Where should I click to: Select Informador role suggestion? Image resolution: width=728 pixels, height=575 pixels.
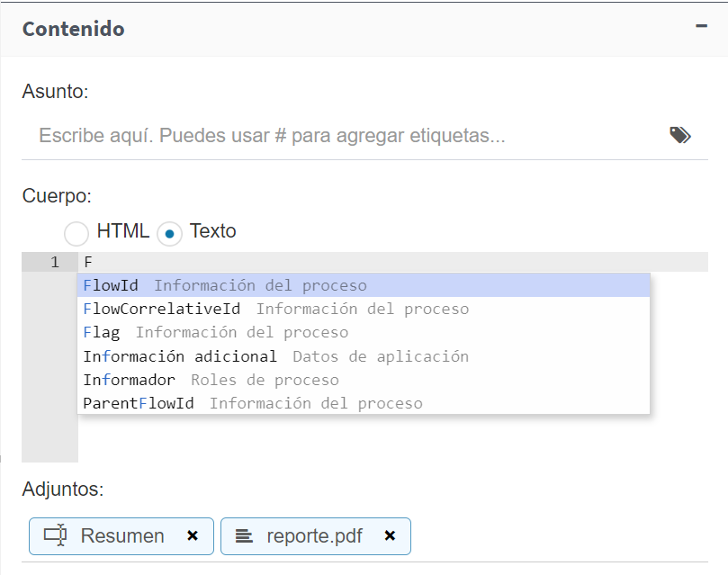coord(364,380)
